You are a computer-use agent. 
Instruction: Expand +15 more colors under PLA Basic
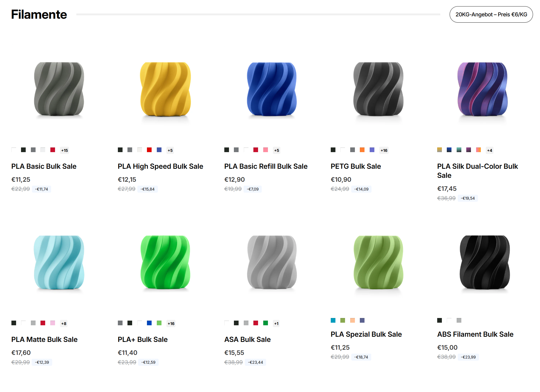point(64,150)
